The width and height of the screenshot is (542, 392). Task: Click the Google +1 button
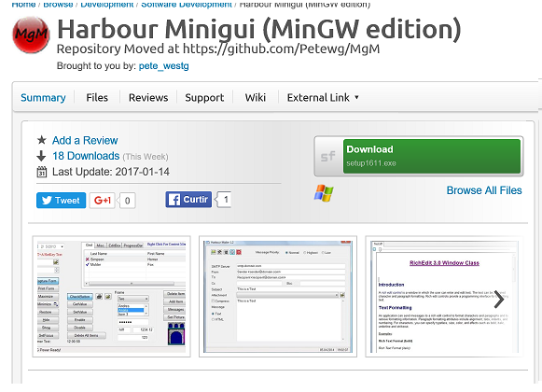[x=103, y=201]
